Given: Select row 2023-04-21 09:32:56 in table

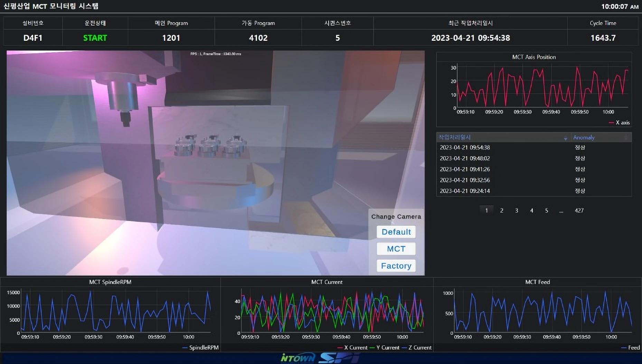Looking at the screenshot, I should pos(534,180).
